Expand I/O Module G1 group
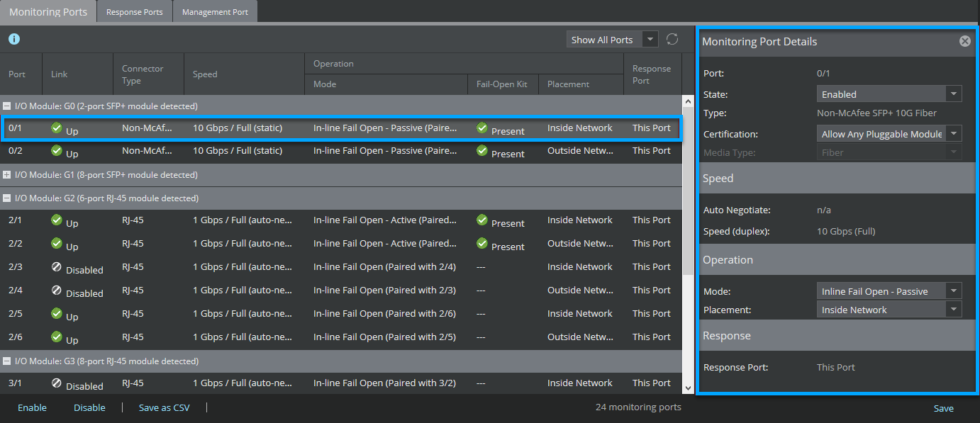This screenshot has width=980, height=423. (6, 174)
